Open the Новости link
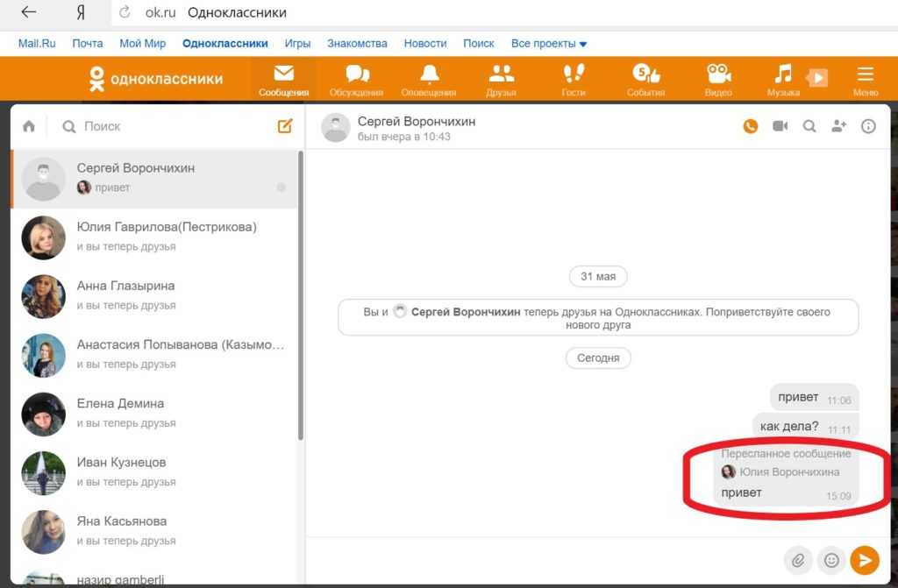This screenshot has height=588, width=898. 425,44
